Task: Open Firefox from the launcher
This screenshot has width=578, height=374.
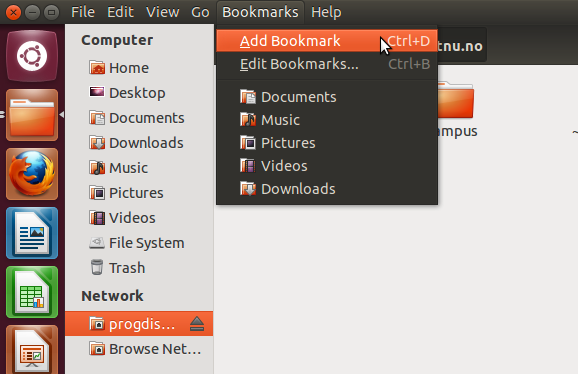Action: 32,174
